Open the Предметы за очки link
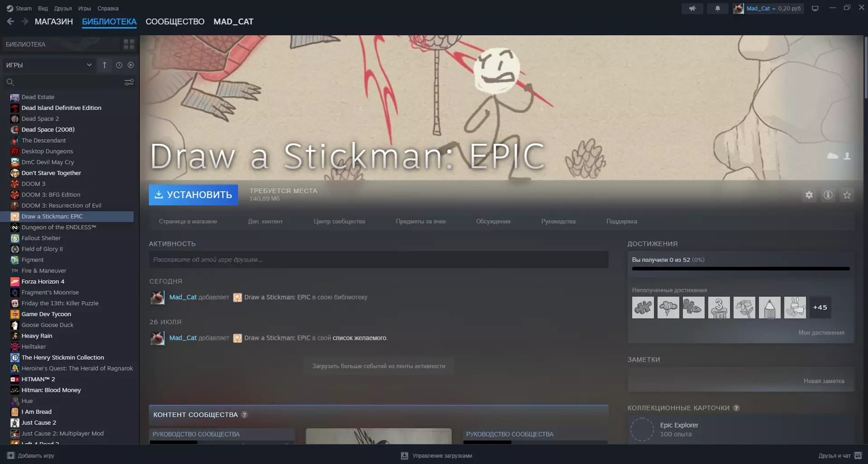The height and width of the screenshot is (464, 868). [421, 222]
